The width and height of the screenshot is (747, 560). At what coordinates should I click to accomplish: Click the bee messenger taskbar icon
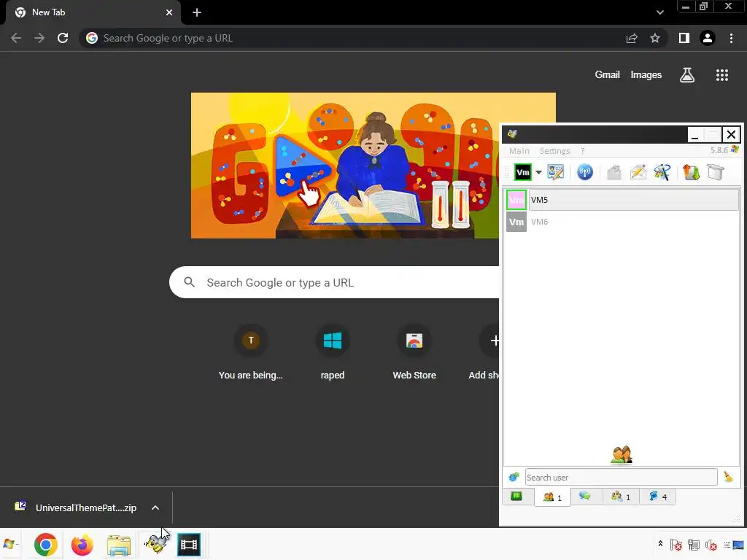(x=155, y=545)
